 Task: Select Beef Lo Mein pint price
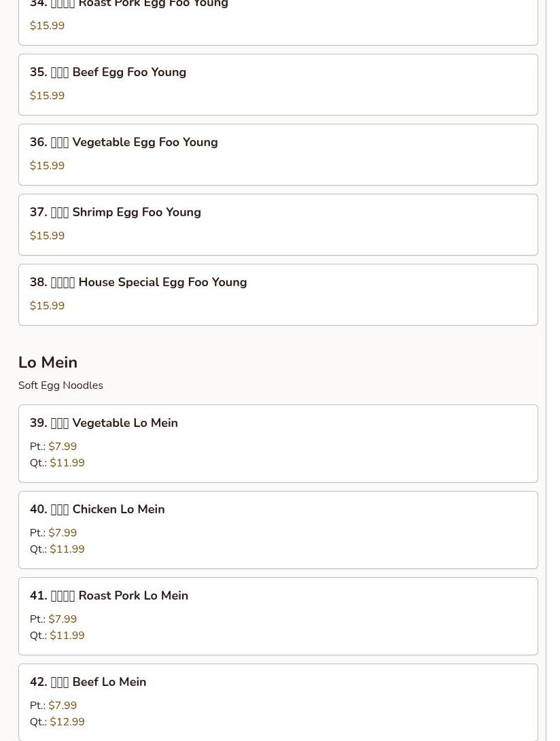pyautogui.click(x=63, y=705)
